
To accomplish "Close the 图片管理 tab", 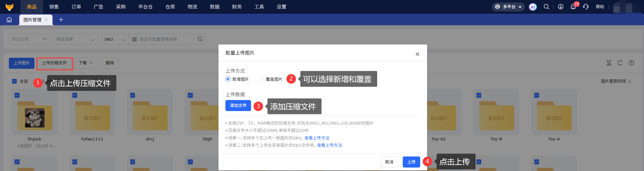I will (46, 20).
